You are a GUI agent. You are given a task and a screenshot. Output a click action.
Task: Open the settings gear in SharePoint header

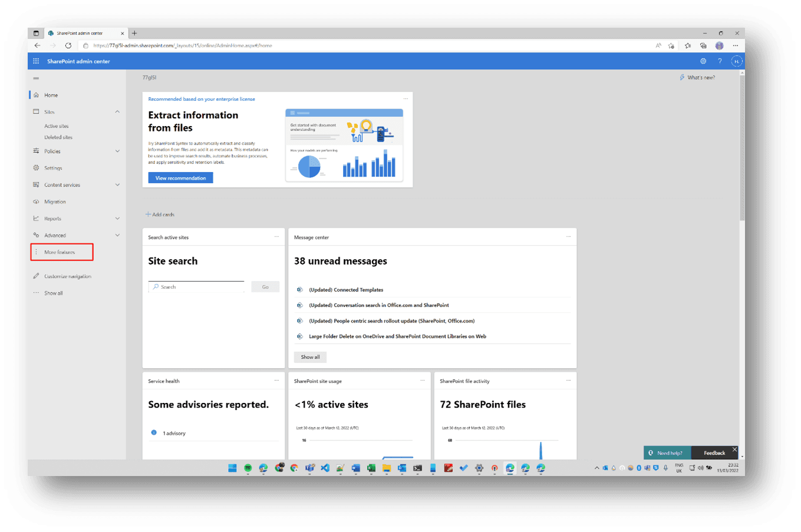tap(703, 61)
